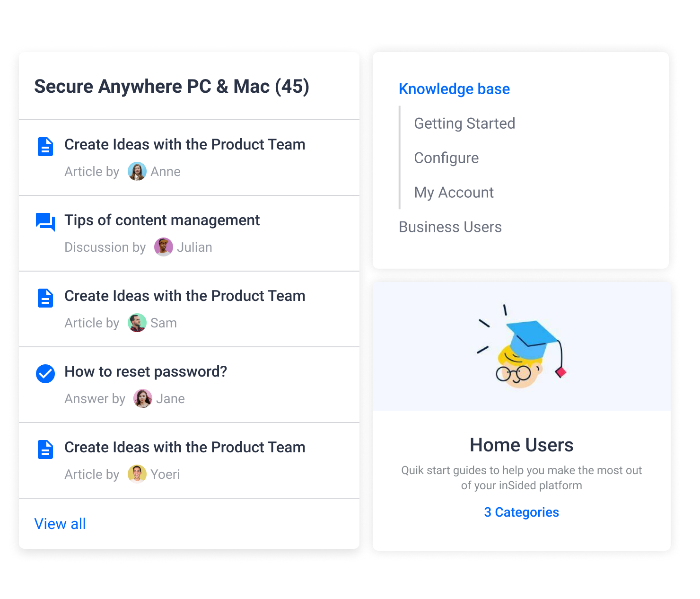The height and width of the screenshot is (599, 700).
Task: Open How to reset password question
Action: tap(146, 372)
